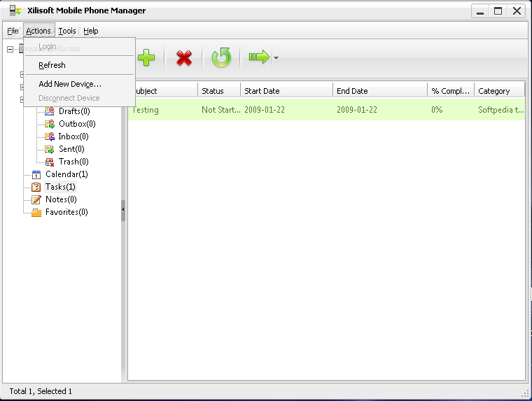The image size is (532, 401).
Task: Open Notes(0) in the tree
Action: coord(61,199)
